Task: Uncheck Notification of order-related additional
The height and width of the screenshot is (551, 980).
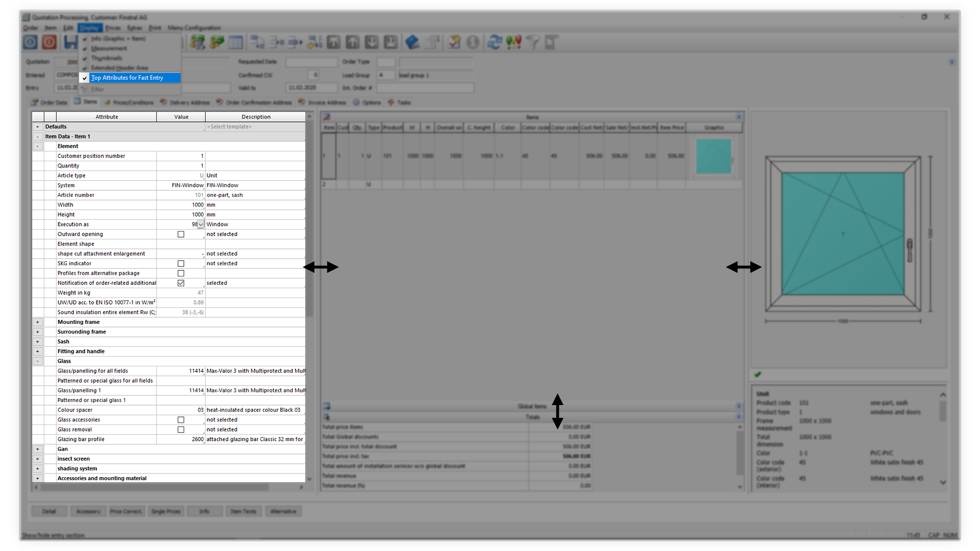Action: 181,283
